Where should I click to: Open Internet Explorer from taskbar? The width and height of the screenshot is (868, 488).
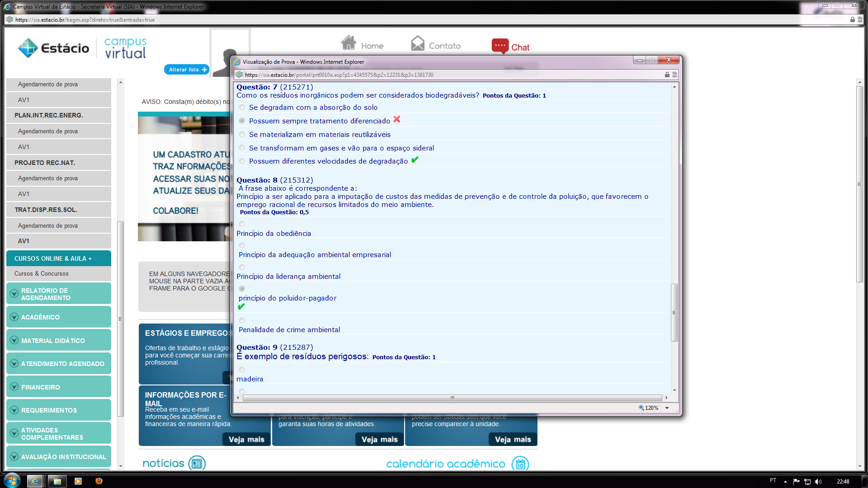point(35,481)
